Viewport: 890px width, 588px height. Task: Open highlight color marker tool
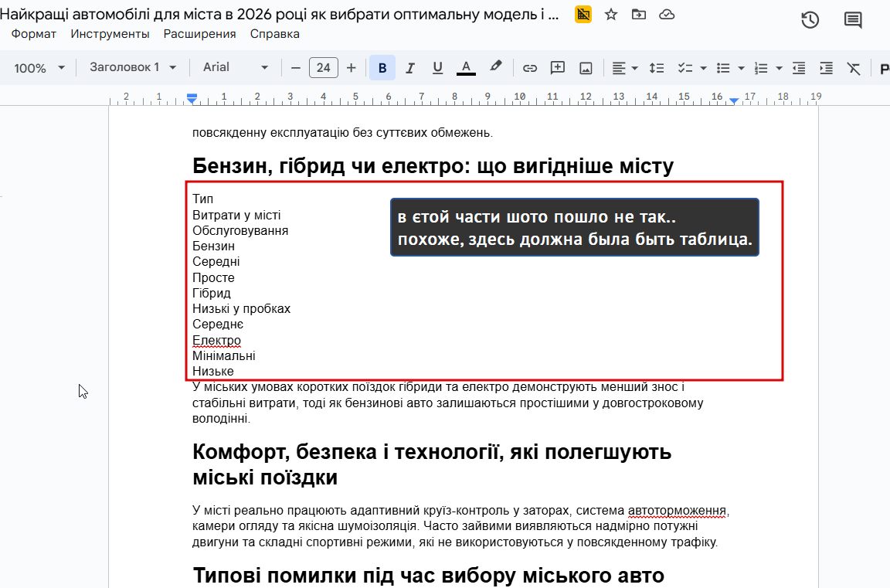(495, 67)
